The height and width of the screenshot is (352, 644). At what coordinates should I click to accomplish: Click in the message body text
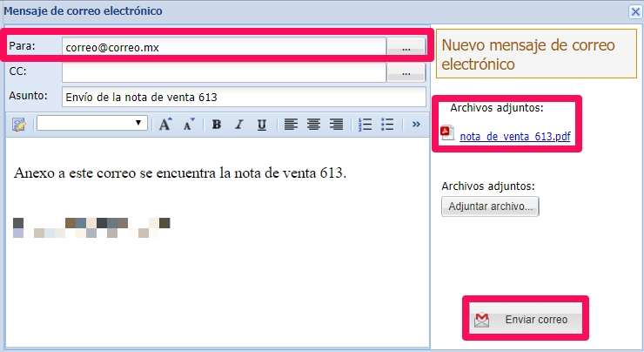pos(180,173)
